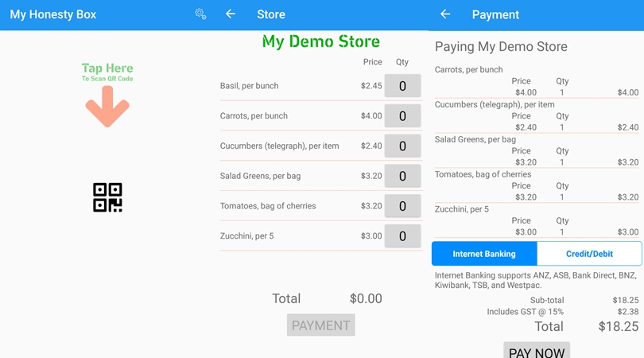Tap quantity field for Carrots, per bunch
The height and width of the screenshot is (358, 644).
402,116
